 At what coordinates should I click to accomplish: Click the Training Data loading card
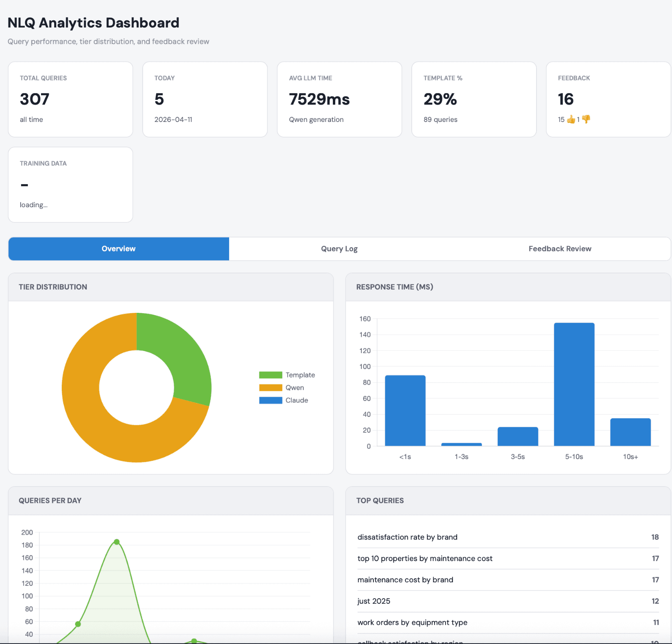[70, 184]
